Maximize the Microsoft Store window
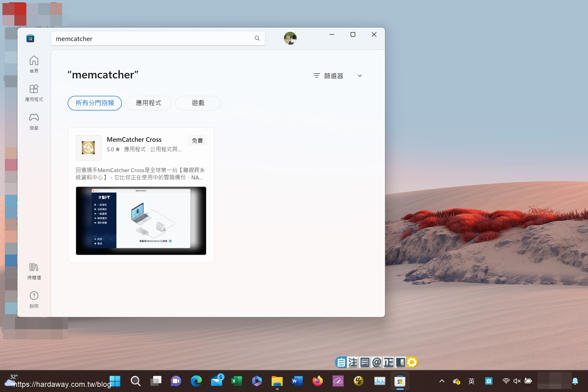This screenshot has height=392, width=588. (x=353, y=35)
